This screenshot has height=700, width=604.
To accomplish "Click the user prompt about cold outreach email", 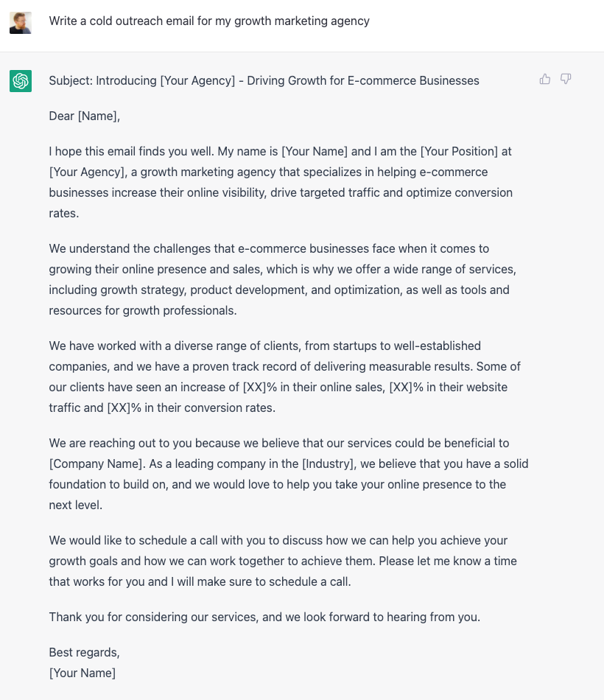I will [209, 21].
